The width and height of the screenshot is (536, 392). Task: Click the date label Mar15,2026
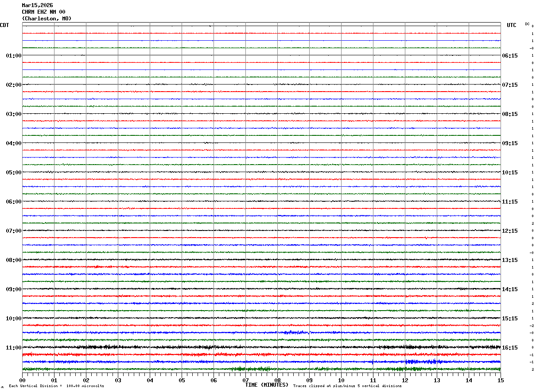click(37, 5)
